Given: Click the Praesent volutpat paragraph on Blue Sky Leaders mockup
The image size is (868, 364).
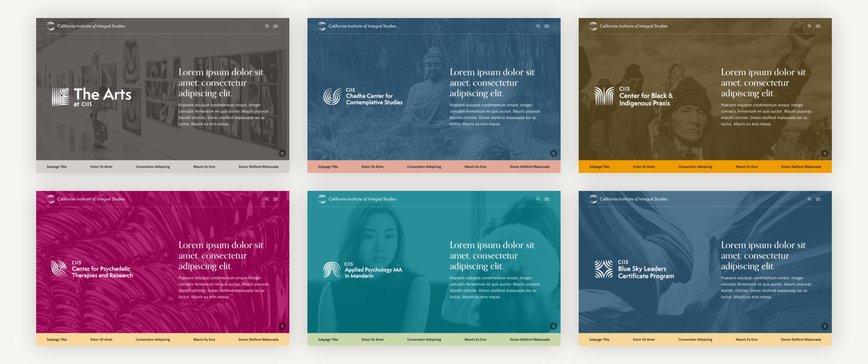Looking at the screenshot, I should click(x=766, y=287).
